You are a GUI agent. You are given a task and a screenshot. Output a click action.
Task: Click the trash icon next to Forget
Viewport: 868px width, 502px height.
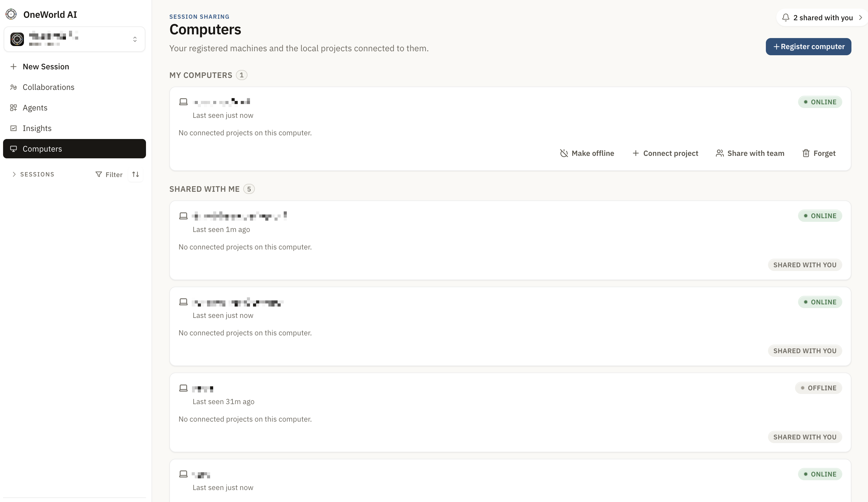806,153
